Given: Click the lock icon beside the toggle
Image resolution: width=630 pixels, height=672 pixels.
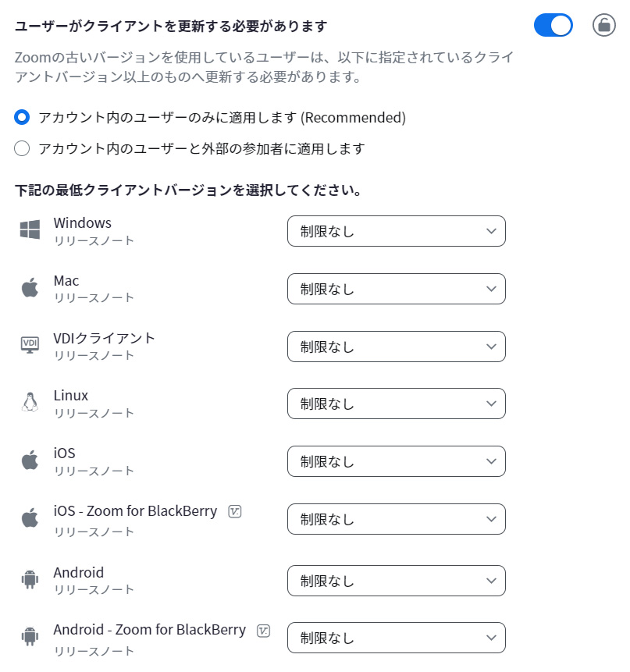Looking at the screenshot, I should point(603,25).
